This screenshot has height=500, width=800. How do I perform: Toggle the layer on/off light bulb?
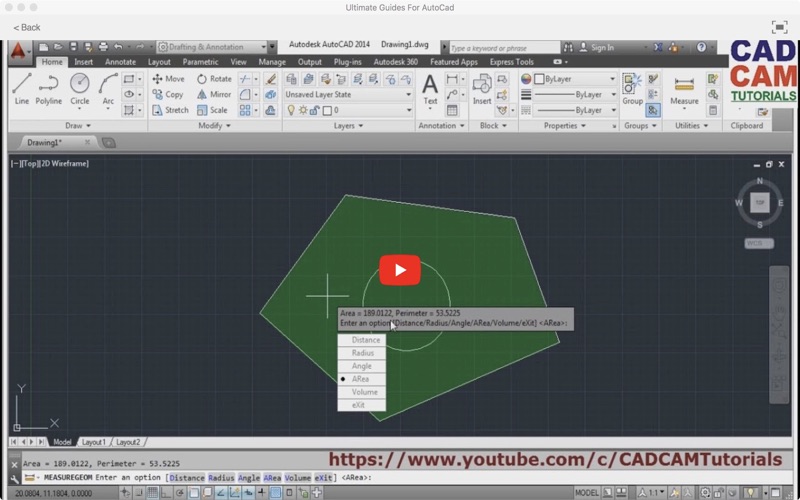coord(291,110)
